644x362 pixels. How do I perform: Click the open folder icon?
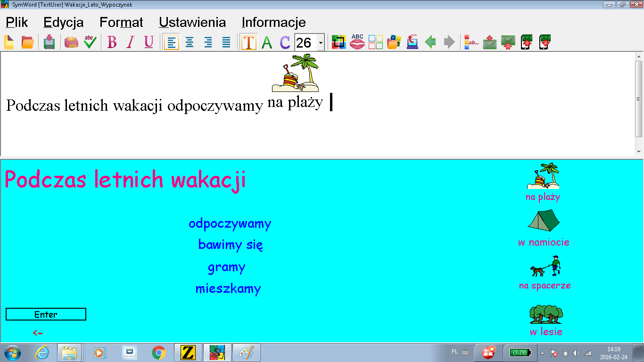(x=28, y=42)
